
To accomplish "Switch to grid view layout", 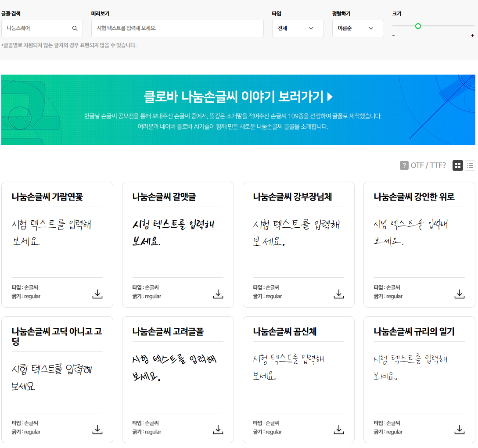I will pos(458,165).
